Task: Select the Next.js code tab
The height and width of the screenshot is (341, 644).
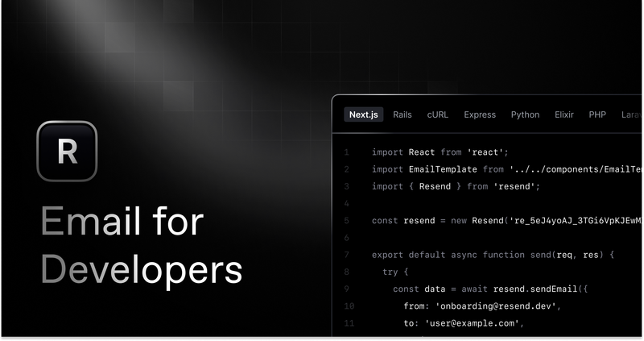Action: [x=364, y=114]
